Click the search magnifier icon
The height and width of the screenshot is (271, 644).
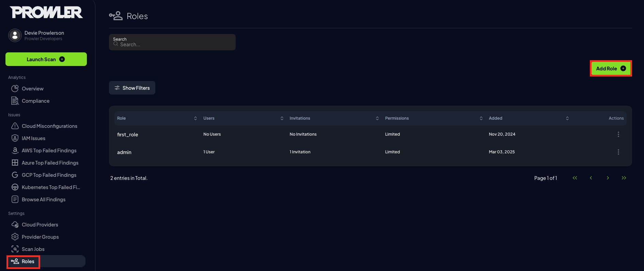point(116,44)
